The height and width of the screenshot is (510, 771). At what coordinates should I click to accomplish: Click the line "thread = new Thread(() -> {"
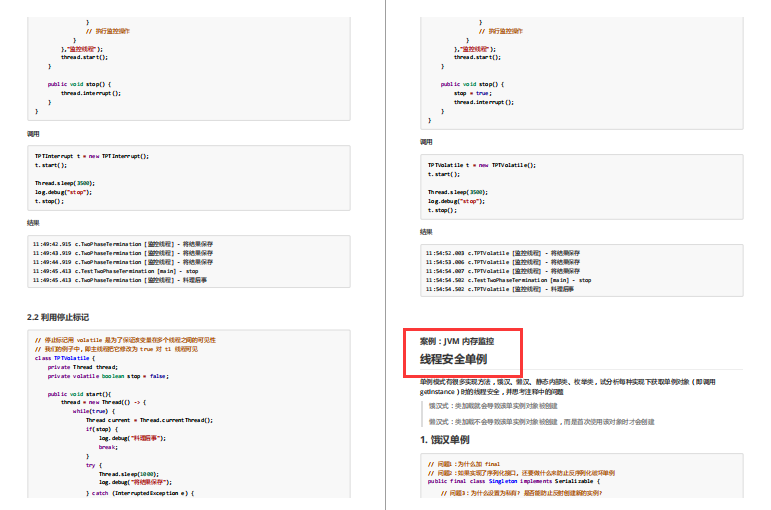click(x=104, y=402)
